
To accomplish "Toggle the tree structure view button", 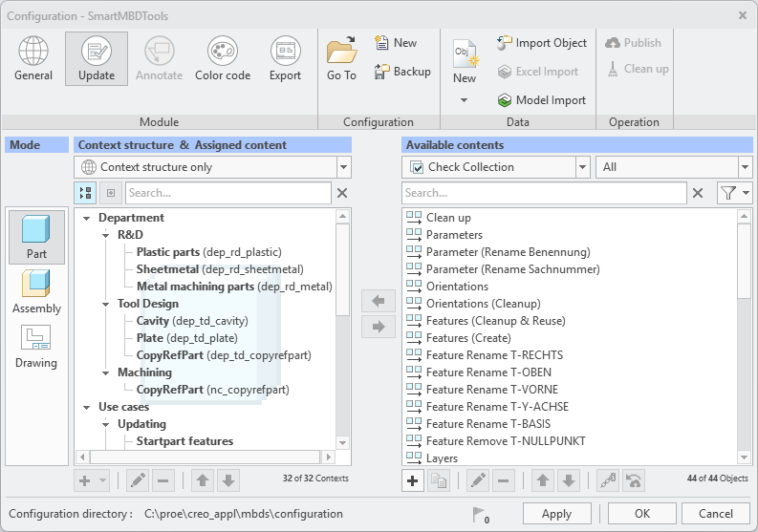I will click(85, 193).
